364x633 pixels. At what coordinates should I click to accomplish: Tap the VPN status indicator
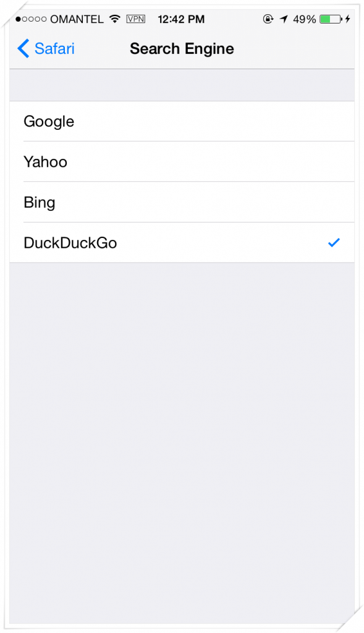tap(135, 19)
